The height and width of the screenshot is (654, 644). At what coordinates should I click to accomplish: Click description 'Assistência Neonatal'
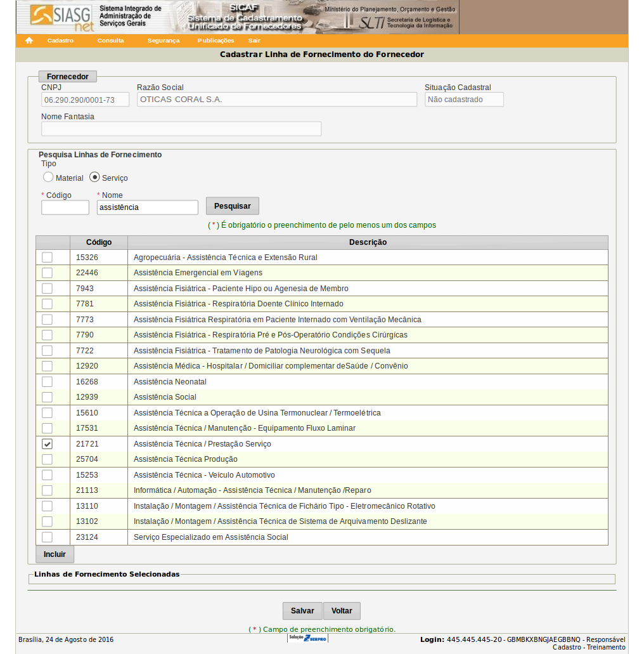[x=170, y=382]
